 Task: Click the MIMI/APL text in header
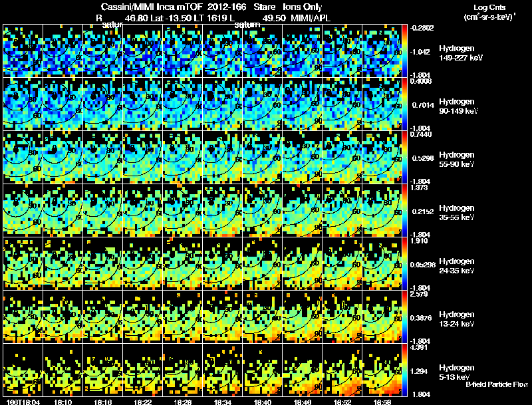click(311, 18)
